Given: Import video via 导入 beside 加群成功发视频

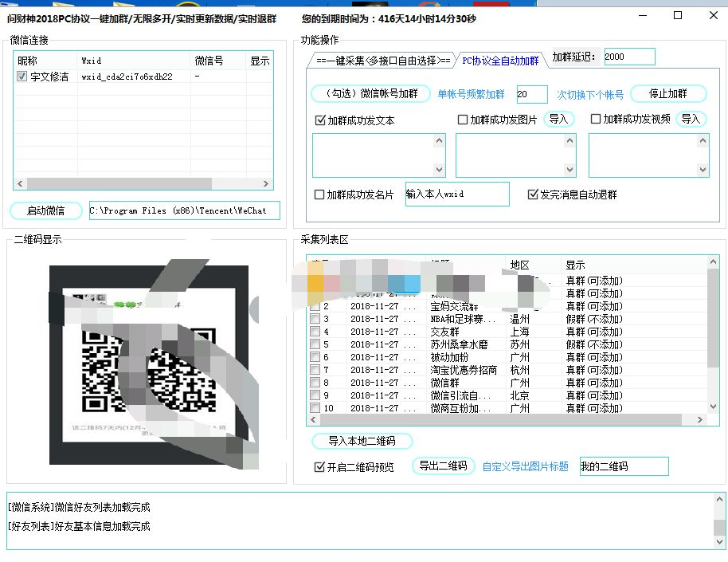Looking at the screenshot, I should point(691,119).
